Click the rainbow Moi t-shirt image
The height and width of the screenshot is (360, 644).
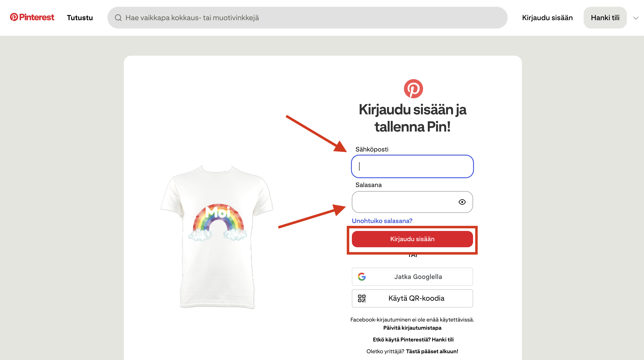pos(217,237)
